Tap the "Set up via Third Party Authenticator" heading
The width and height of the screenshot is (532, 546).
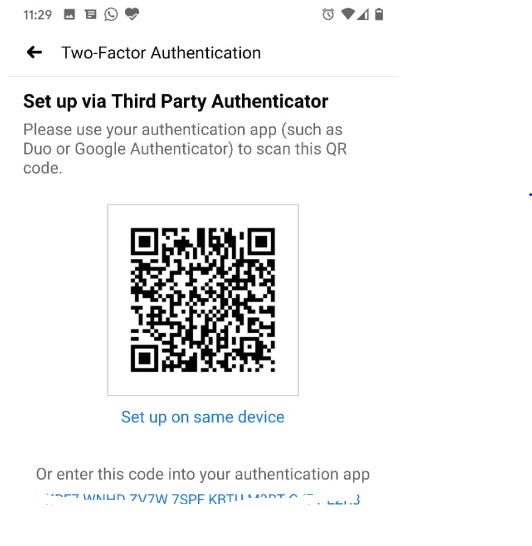tap(176, 102)
